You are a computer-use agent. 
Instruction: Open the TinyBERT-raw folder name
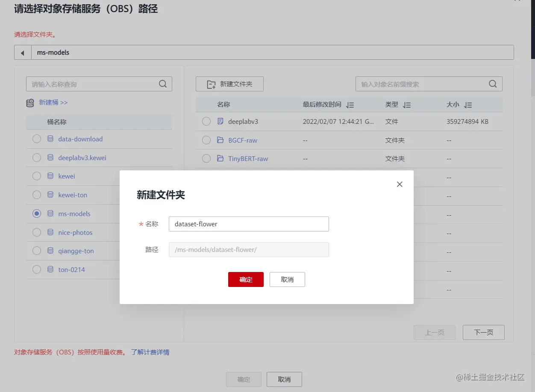248,158
